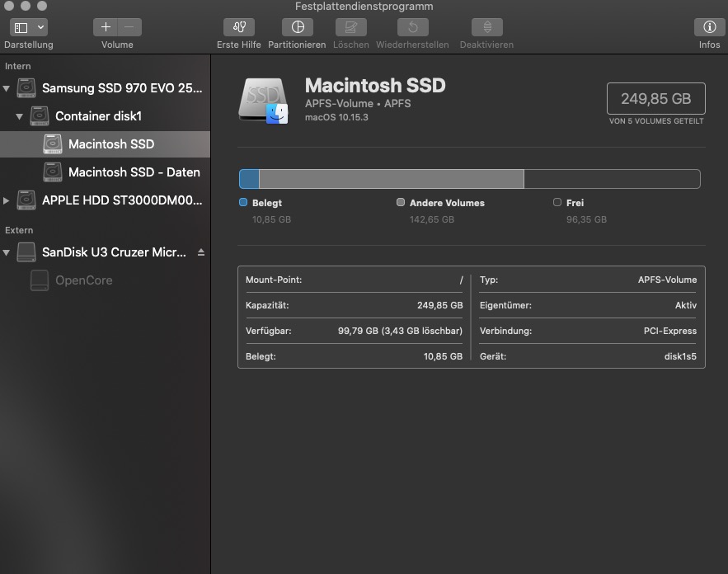Click the Partitionieren toolbar label
Screen dimensions: 728x574
297,45
